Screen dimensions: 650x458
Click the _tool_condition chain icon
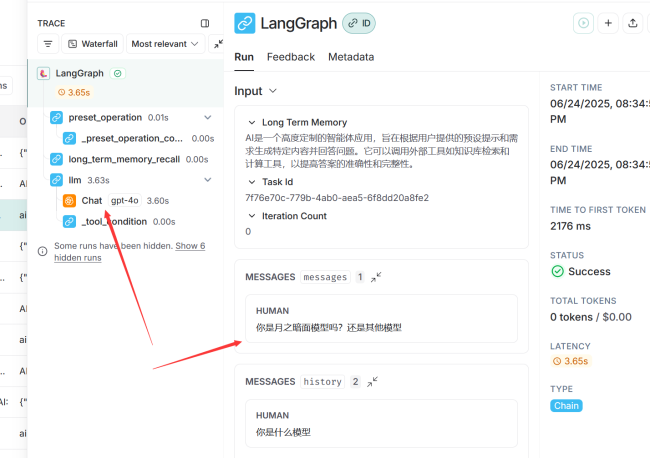pyautogui.click(x=69, y=222)
